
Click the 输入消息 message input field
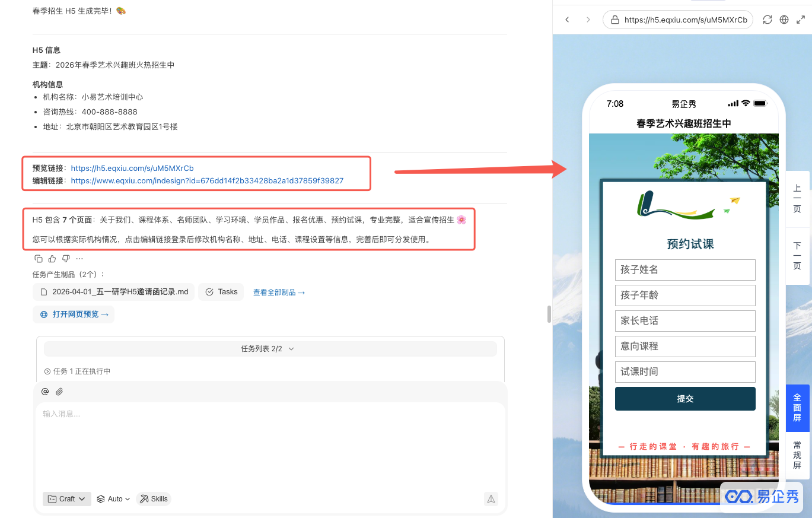pyautogui.click(x=270, y=439)
